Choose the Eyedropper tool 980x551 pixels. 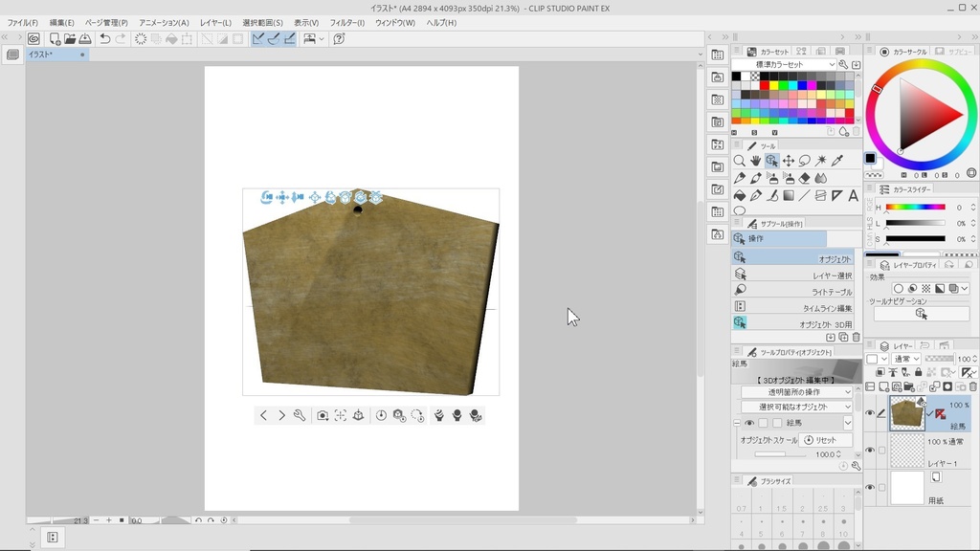837,161
